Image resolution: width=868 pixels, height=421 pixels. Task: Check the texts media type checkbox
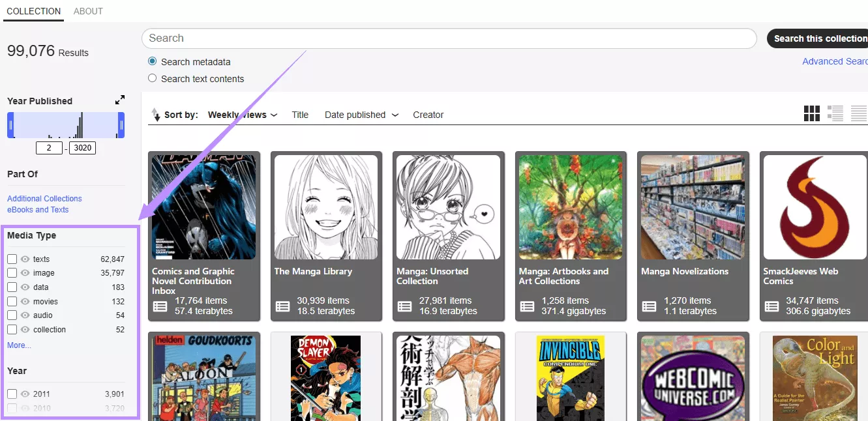pyautogui.click(x=12, y=259)
